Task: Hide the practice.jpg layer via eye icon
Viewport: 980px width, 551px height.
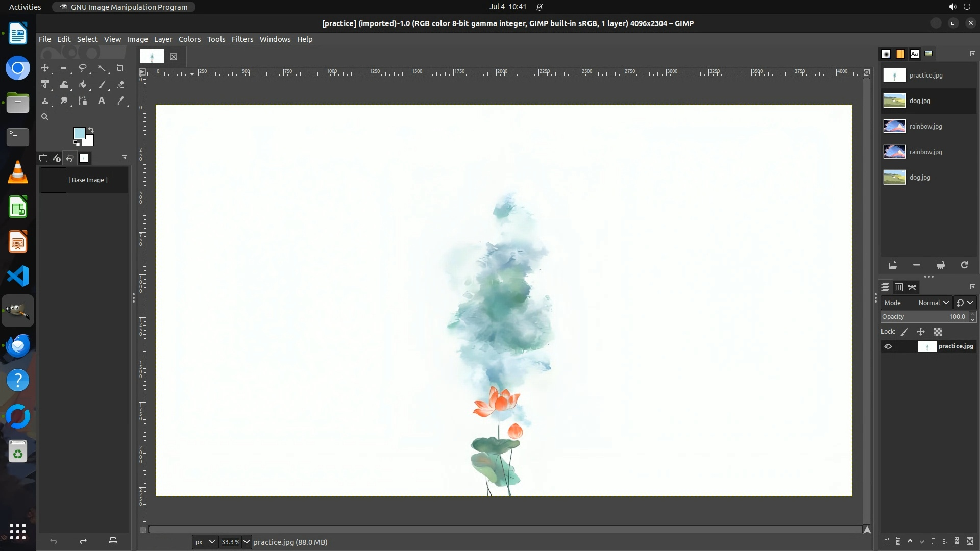Action: click(x=888, y=346)
